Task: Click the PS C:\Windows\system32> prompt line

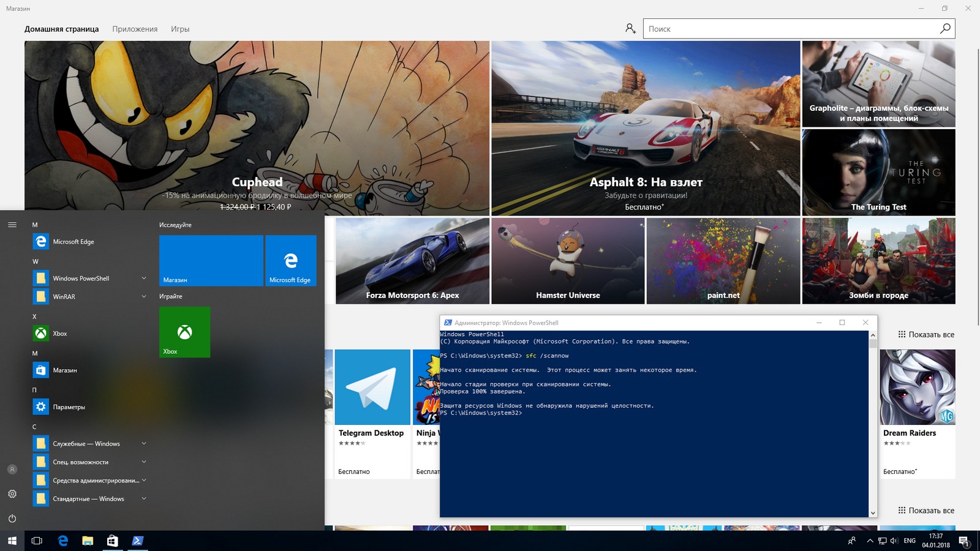Action: pos(481,413)
